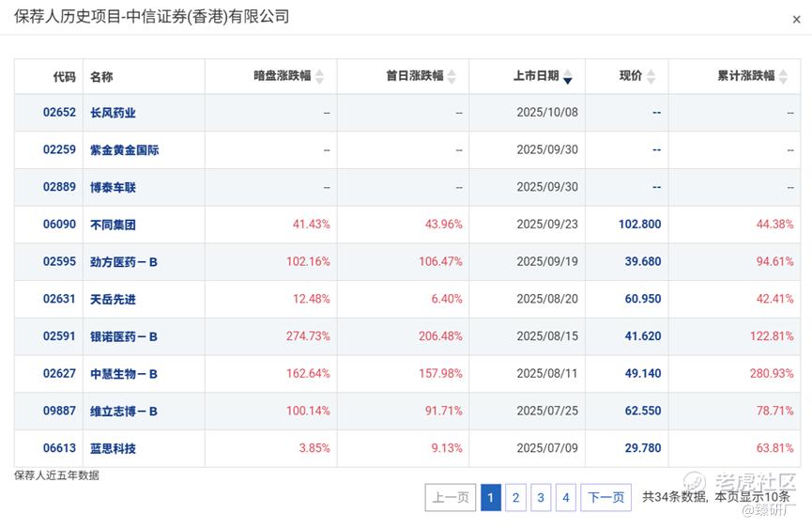Click the 下一页 button

tap(605, 497)
